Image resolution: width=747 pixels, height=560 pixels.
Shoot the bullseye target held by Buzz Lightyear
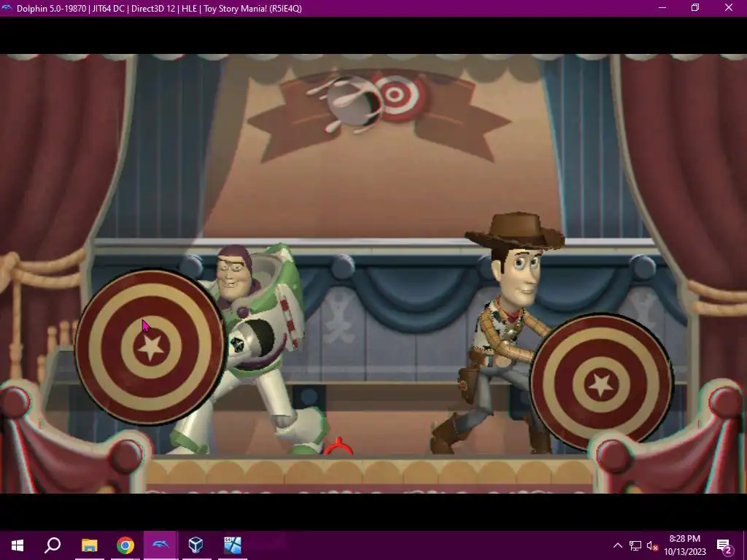click(x=150, y=347)
